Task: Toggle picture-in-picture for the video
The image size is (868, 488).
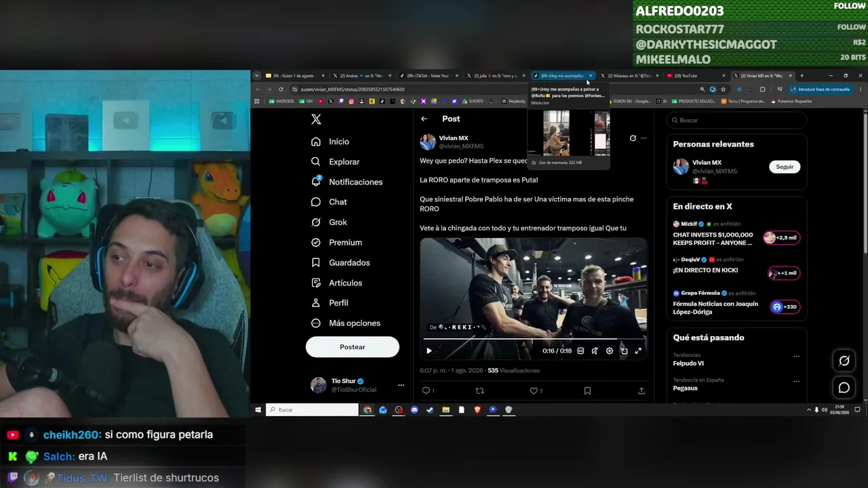Action: pyautogui.click(x=624, y=351)
